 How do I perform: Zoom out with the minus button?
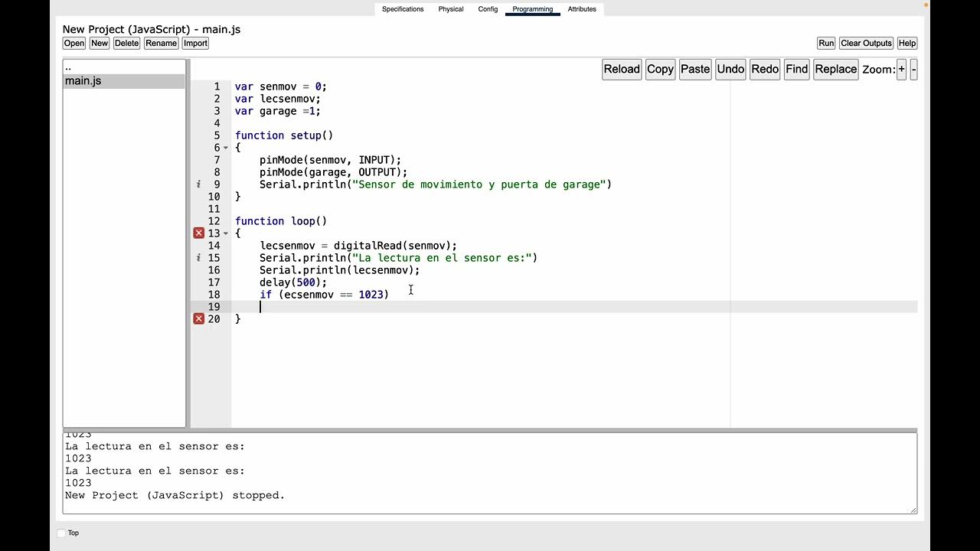click(x=913, y=69)
